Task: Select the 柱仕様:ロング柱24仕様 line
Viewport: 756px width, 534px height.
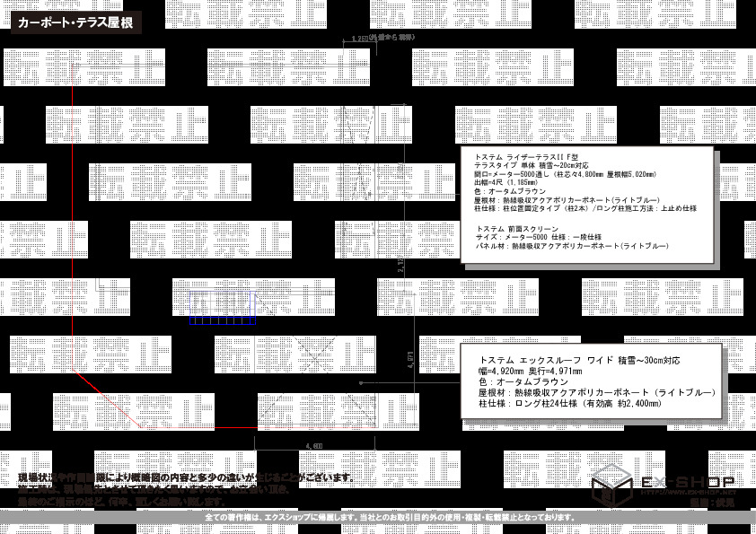Action: [570, 403]
